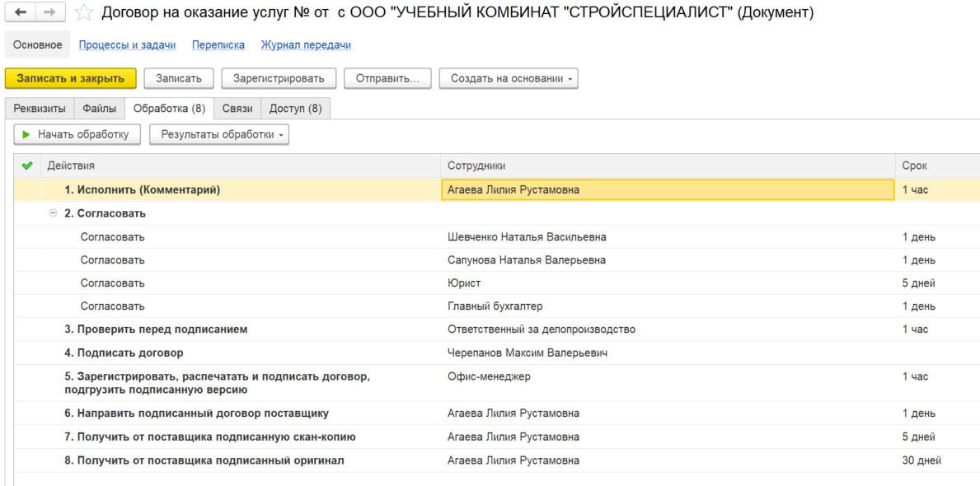Image resolution: width=980 pixels, height=486 pixels.
Task: Click the 'Зарегистрировать' button
Action: pos(279,79)
